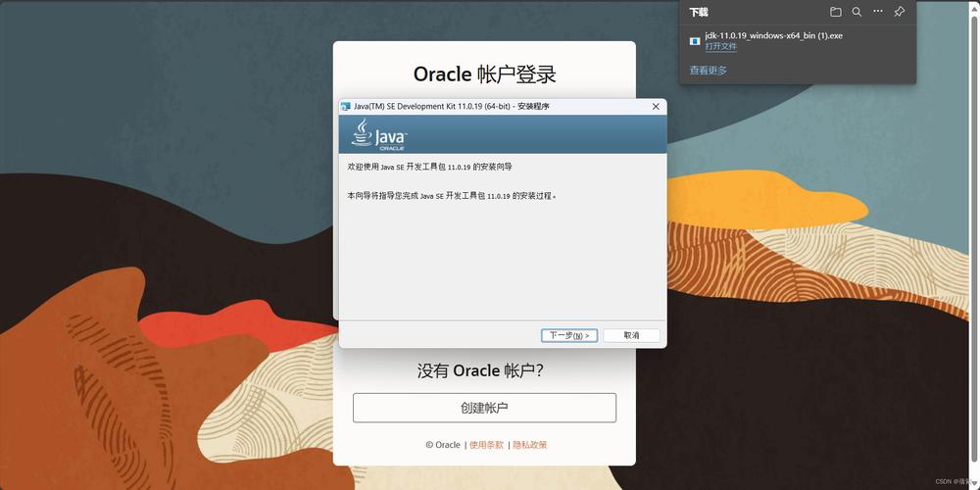Viewport: 980px width, 490px height.
Task: Click the 创建帐户 create account button
Action: tap(484, 408)
